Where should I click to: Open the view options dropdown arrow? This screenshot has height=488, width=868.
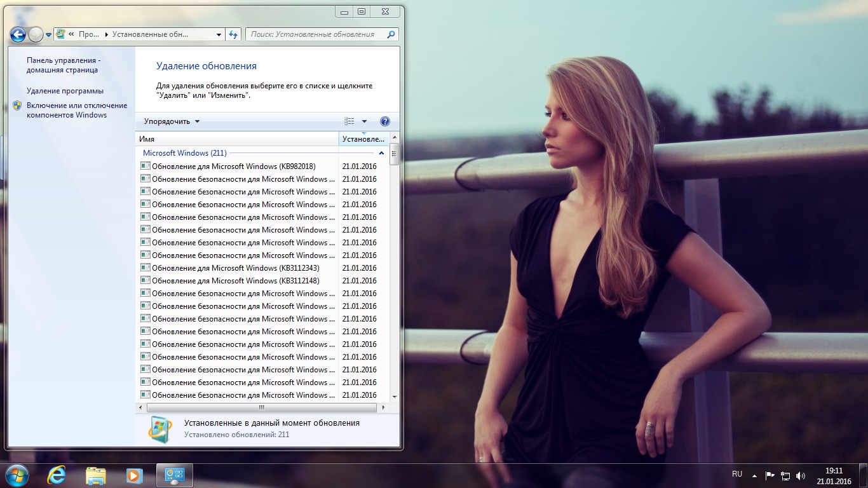364,121
